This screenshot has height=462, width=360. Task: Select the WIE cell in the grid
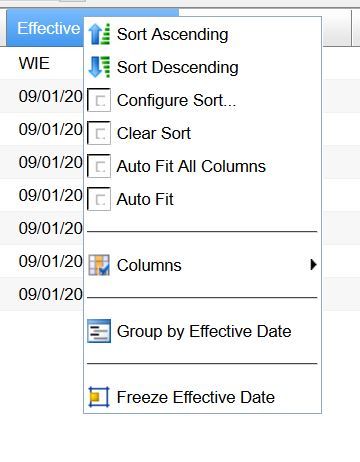pos(34,63)
